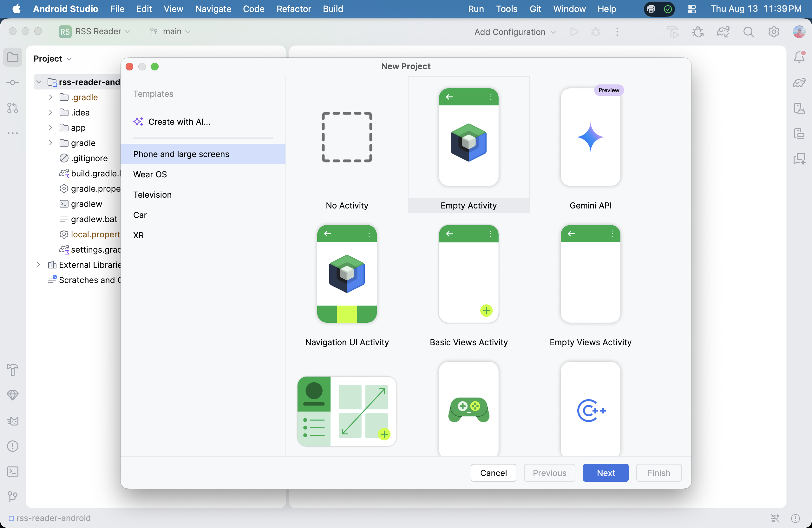This screenshot has height=528, width=812.
Task: Open the macOS Apple menu
Action: 16,9
